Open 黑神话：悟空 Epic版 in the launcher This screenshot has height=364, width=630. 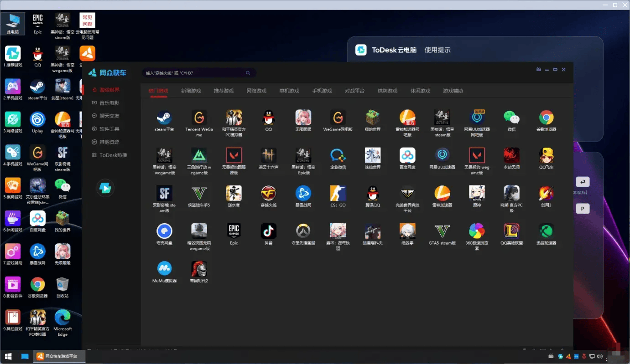(x=303, y=156)
